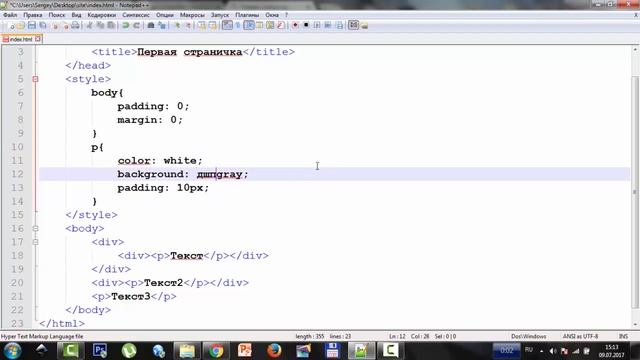Collapse the body block fold marker
This screenshot has width=640, height=360.
(x=36, y=229)
